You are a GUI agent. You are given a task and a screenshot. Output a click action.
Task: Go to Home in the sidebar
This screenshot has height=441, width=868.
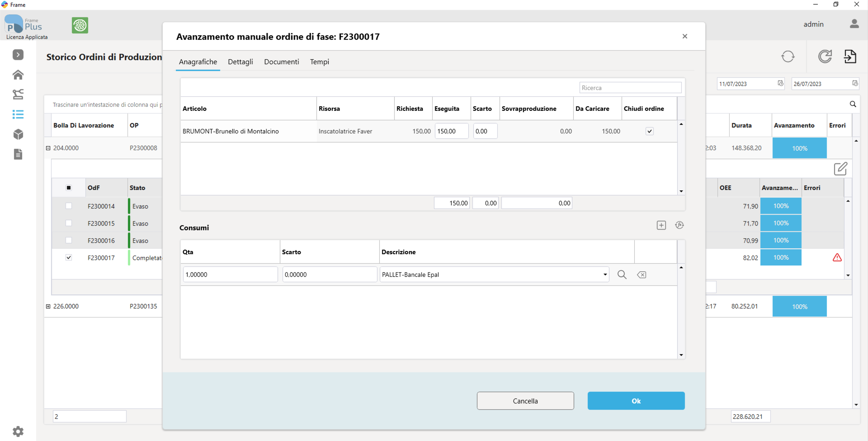pos(18,74)
